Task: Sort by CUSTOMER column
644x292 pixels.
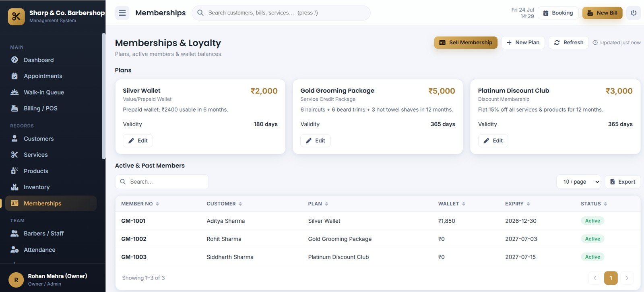Action: pyautogui.click(x=224, y=204)
